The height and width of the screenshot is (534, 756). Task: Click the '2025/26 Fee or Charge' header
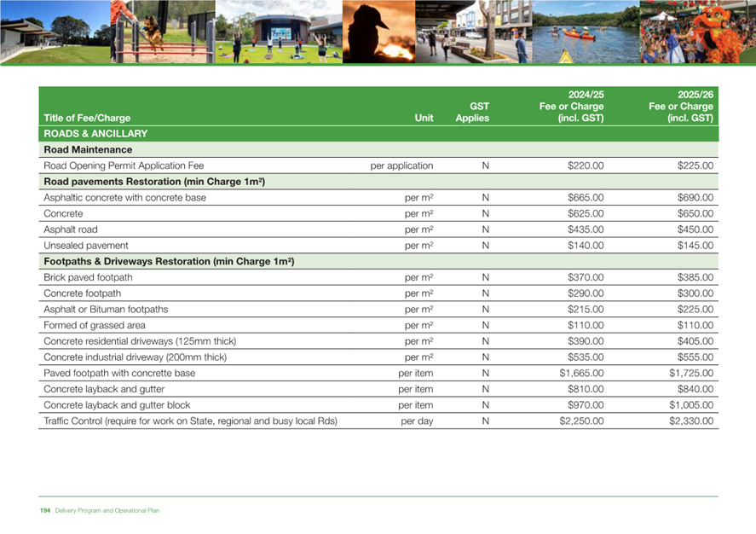(681, 106)
